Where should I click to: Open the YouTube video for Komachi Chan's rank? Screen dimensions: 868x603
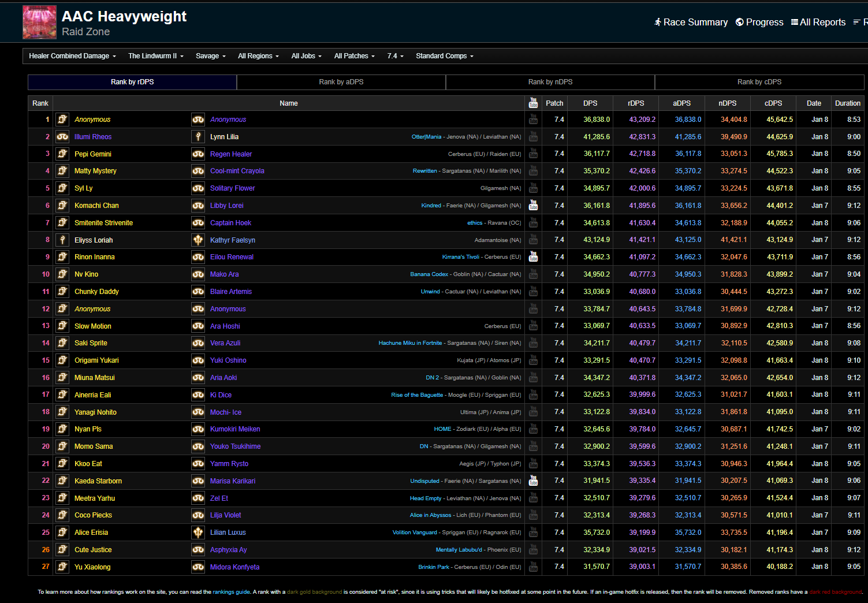coord(533,206)
